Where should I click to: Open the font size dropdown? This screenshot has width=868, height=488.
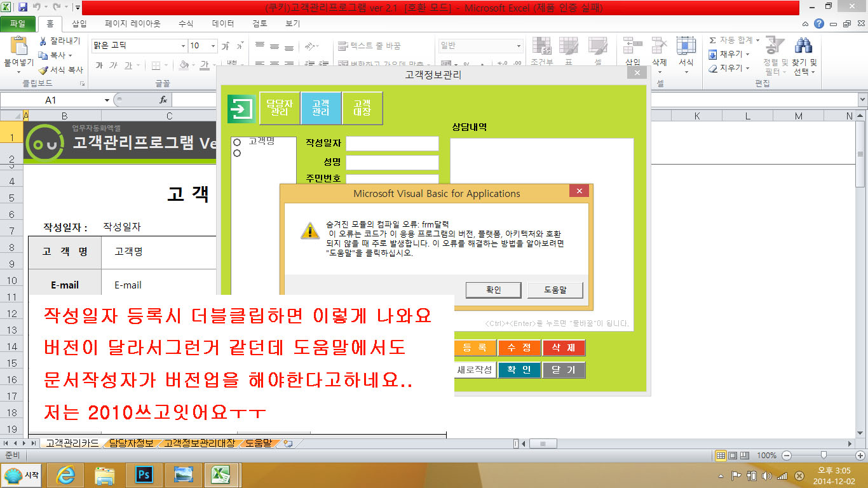coord(212,46)
